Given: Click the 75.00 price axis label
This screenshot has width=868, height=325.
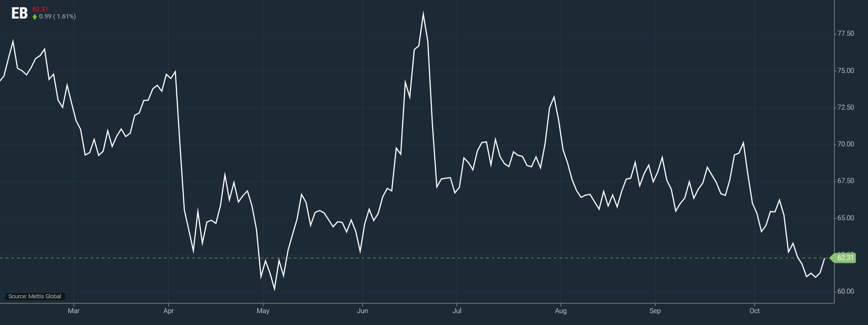Looking at the screenshot, I should (845, 71).
